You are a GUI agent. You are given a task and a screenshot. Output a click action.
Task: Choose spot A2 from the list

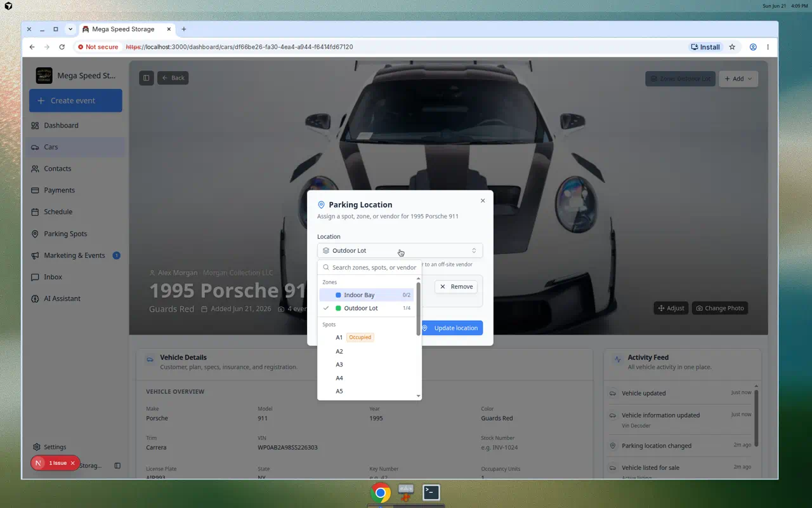pos(367,352)
